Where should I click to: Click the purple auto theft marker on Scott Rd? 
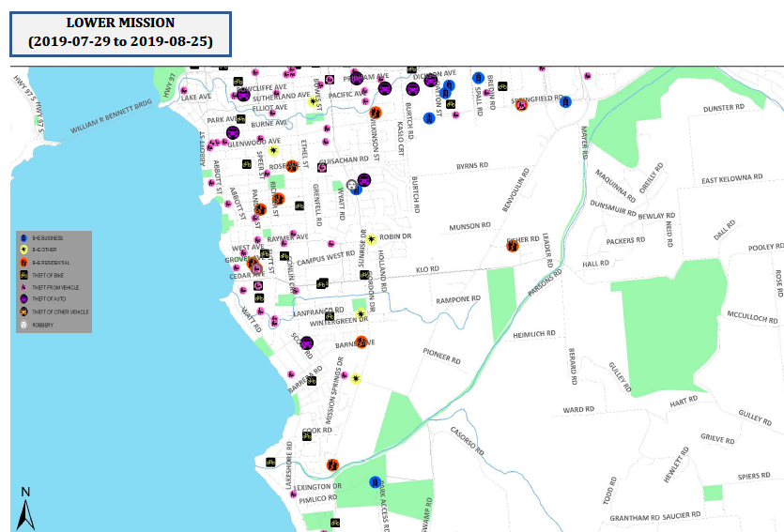click(306, 343)
